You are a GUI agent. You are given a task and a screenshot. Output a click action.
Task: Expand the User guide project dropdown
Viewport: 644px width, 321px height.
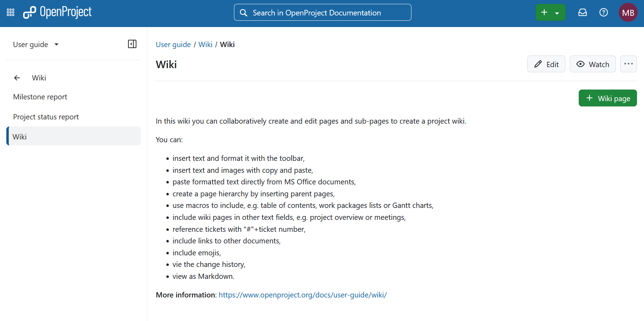click(x=36, y=45)
